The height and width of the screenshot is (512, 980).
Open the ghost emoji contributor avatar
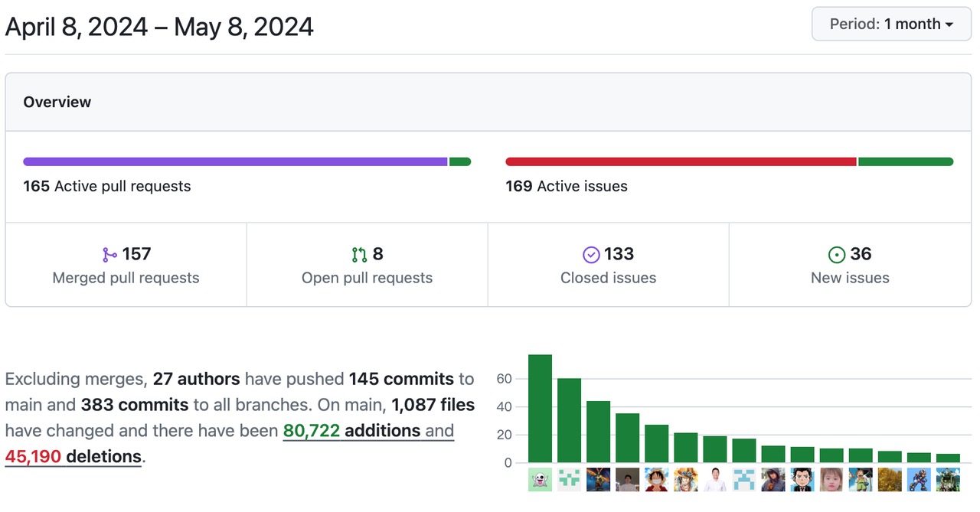pyautogui.click(x=540, y=479)
